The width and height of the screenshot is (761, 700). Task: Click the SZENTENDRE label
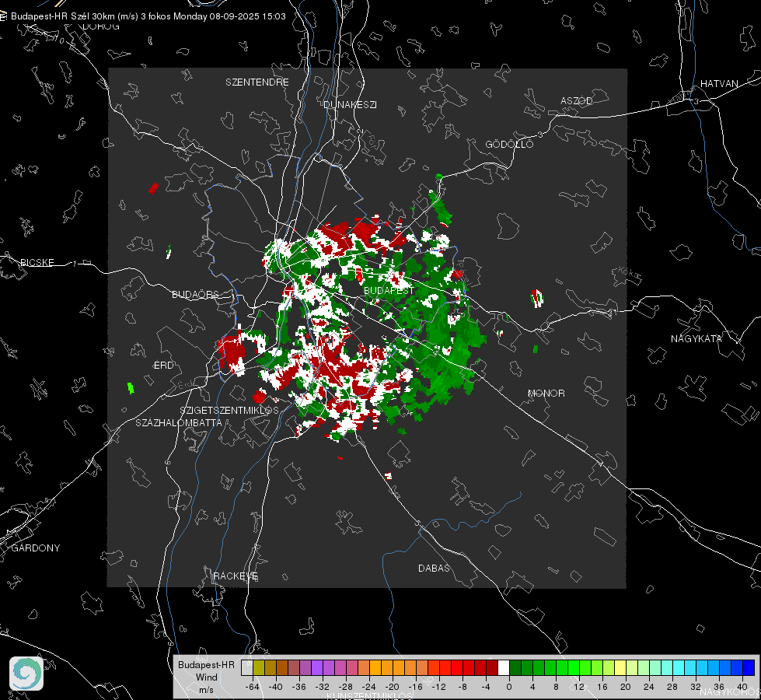(257, 82)
